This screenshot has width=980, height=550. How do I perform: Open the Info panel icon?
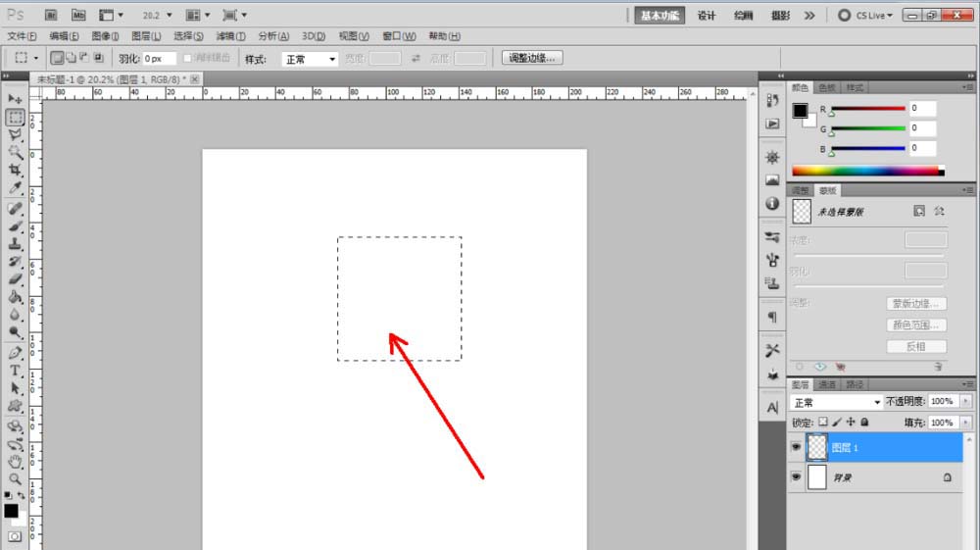coord(772,203)
